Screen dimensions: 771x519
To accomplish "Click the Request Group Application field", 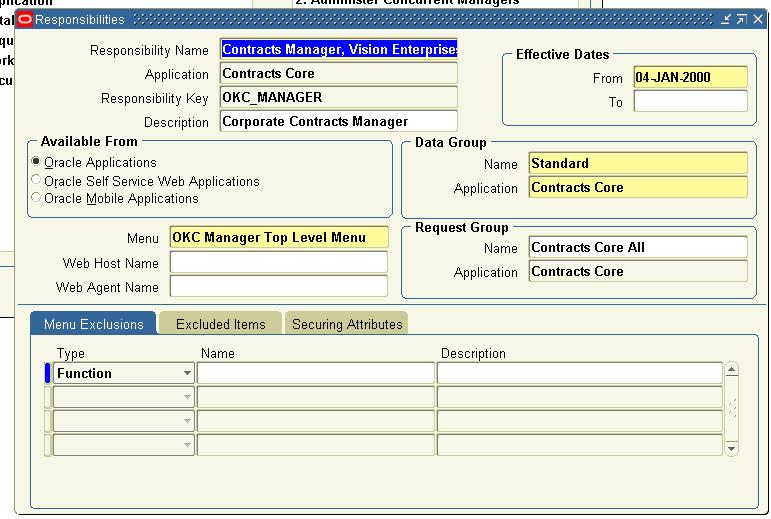I will (638, 271).
